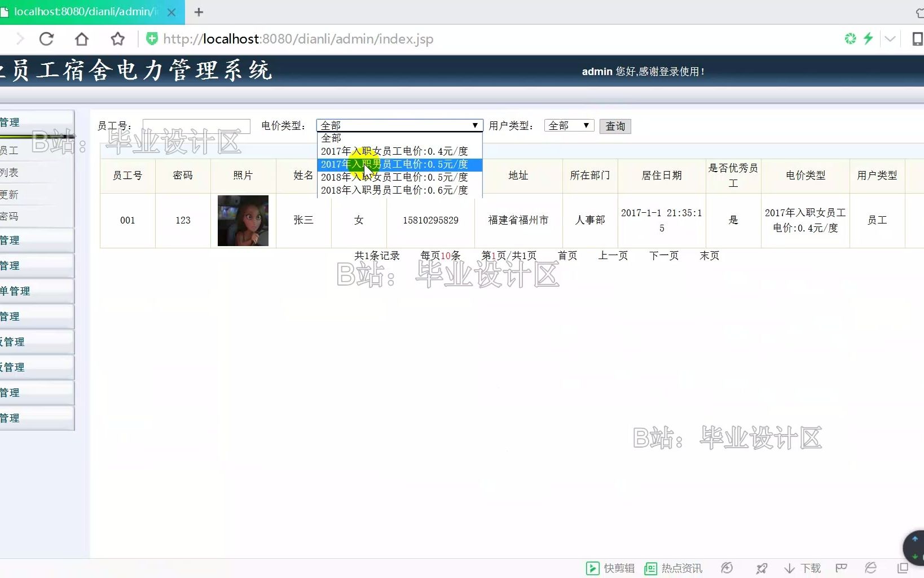
Task: Reload the current page
Action: click(47, 38)
